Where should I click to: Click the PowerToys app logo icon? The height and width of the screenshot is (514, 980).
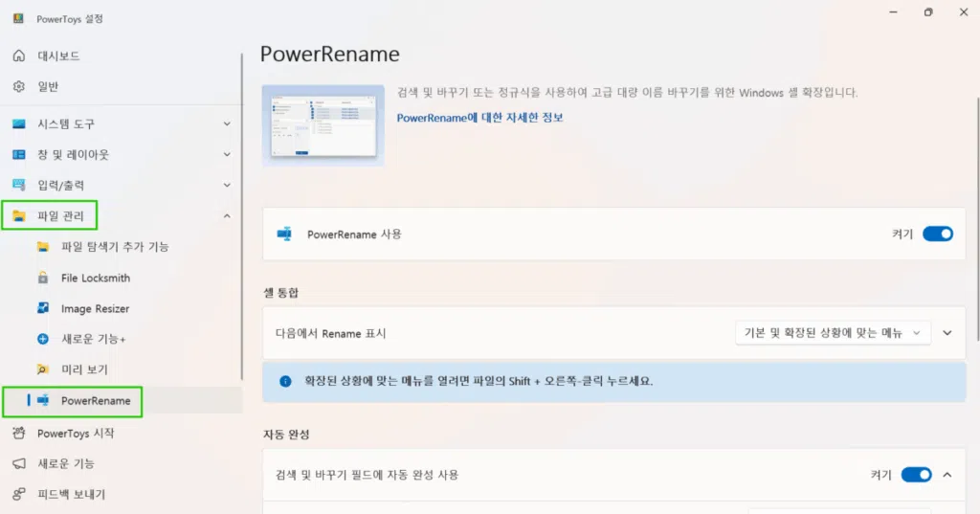click(x=18, y=18)
